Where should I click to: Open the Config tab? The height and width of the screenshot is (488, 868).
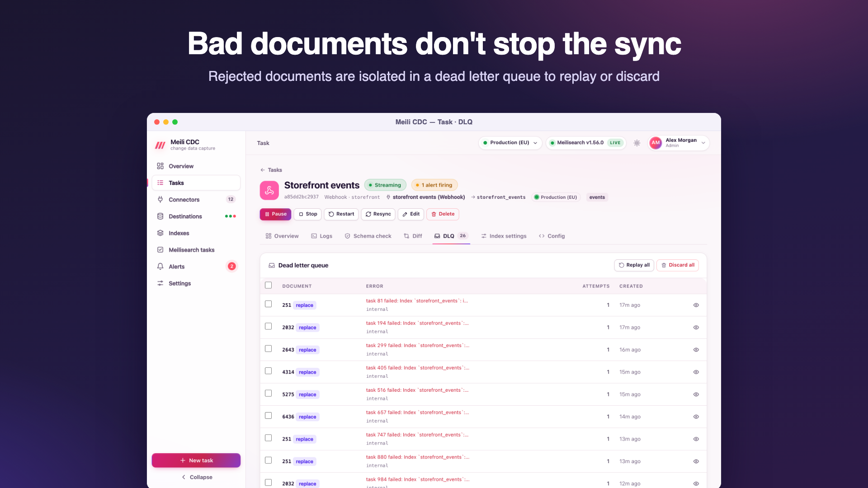pyautogui.click(x=552, y=236)
